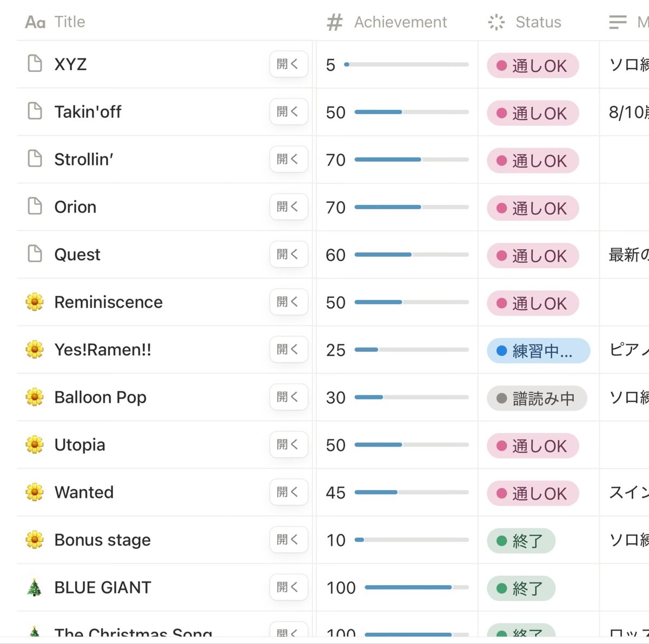649x644 pixels.
Task: Open the Orion page with 開く button
Action: click(x=289, y=207)
